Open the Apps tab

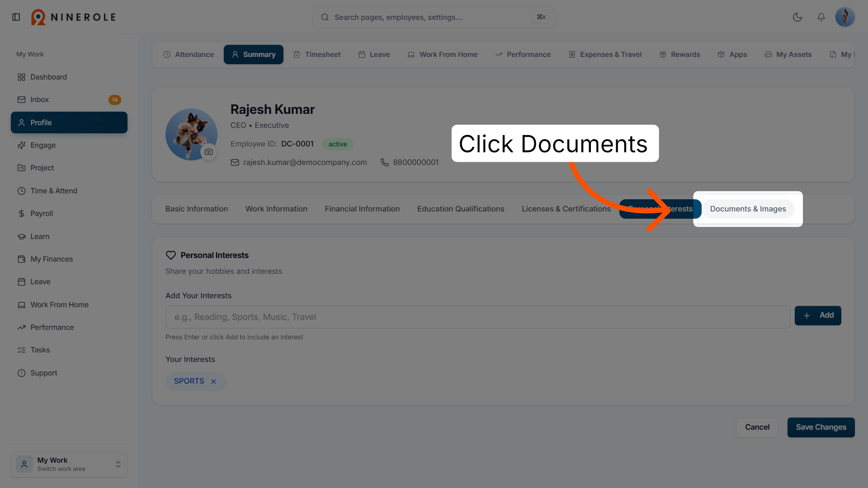click(732, 54)
